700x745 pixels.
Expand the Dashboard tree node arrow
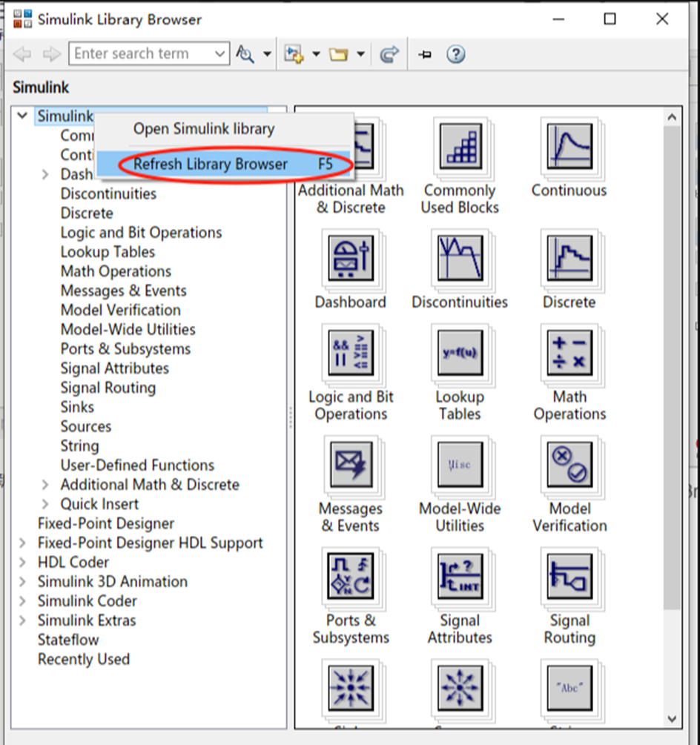tap(45, 174)
